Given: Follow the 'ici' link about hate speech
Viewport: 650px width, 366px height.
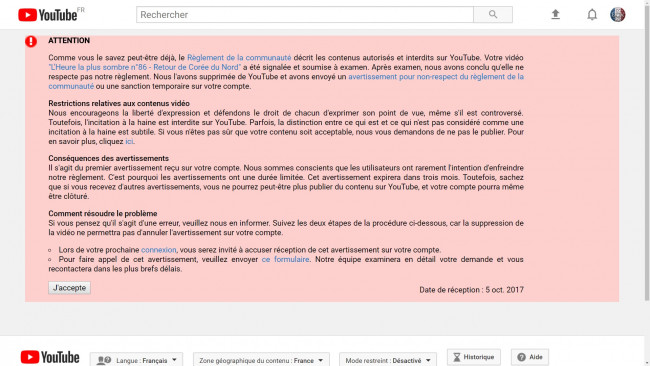Looking at the screenshot, I should pos(129,141).
